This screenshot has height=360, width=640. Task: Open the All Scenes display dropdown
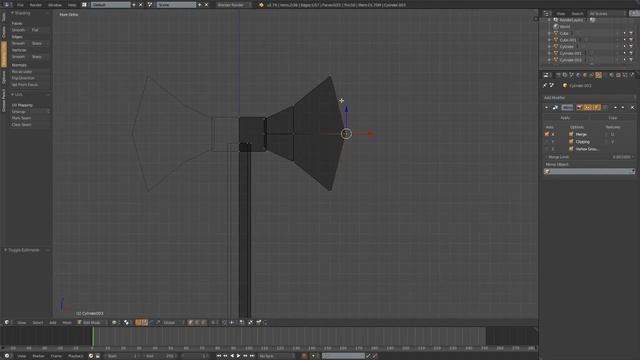pos(607,13)
